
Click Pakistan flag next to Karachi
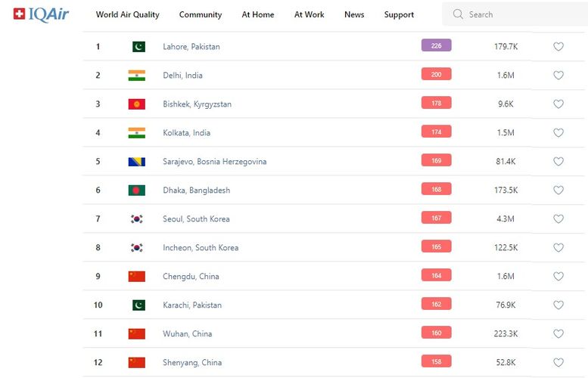(x=138, y=305)
